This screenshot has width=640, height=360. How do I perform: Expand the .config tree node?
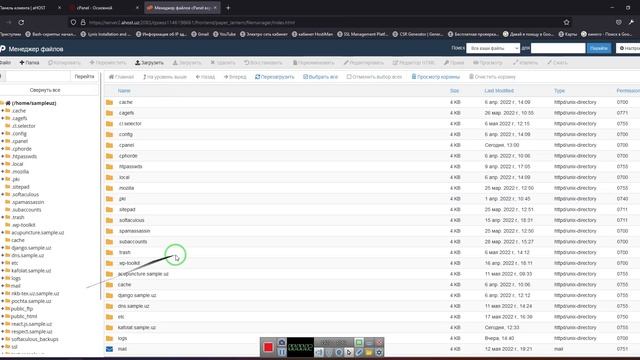click(2, 133)
